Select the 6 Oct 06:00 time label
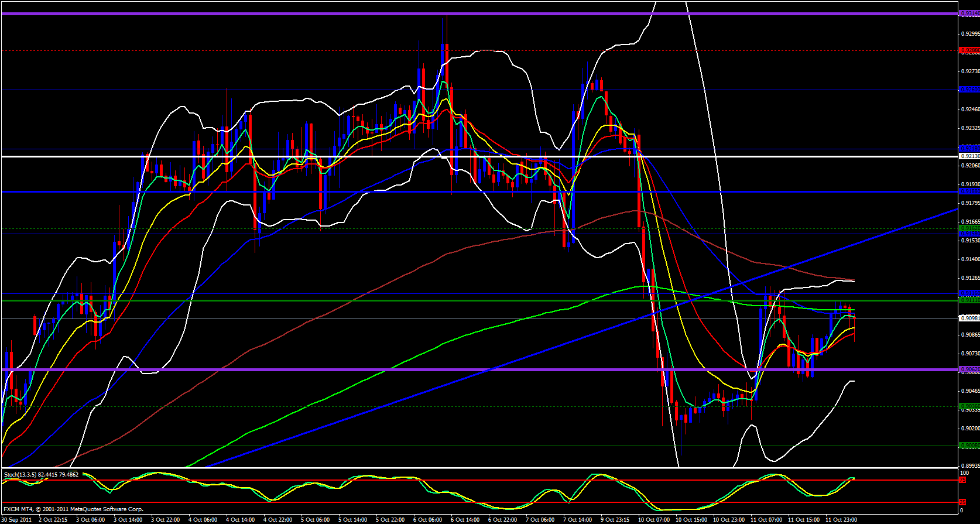The width and height of the screenshot is (980, 524). pos(428,519)
